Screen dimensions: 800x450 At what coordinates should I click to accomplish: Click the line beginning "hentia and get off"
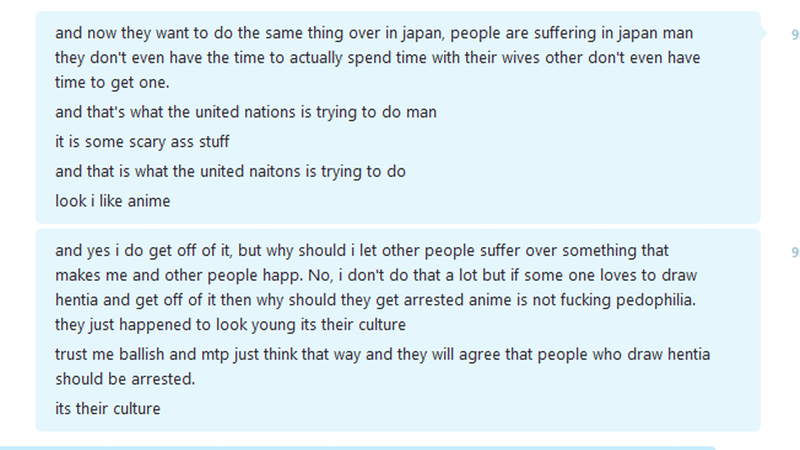[x=376, y=300]
